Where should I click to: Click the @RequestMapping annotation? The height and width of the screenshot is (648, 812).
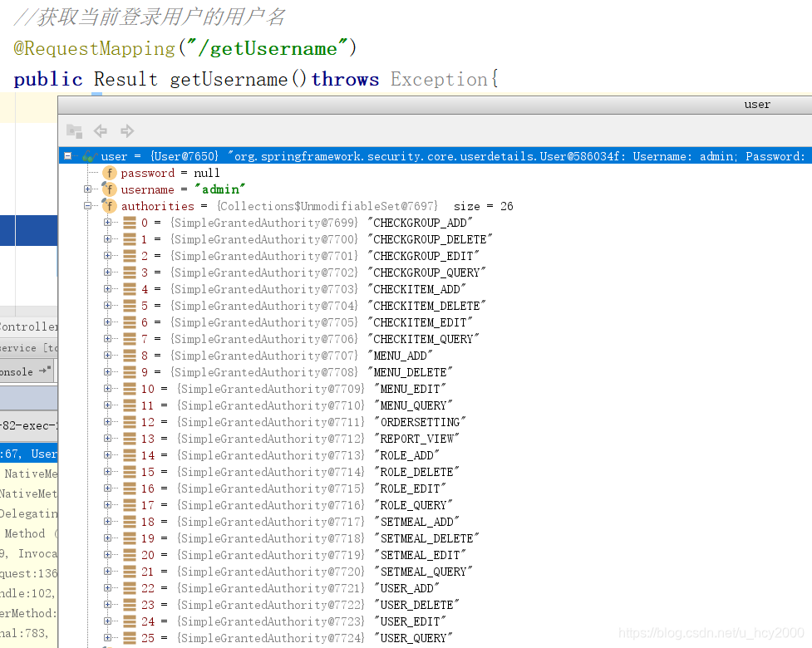click(94, 49)
